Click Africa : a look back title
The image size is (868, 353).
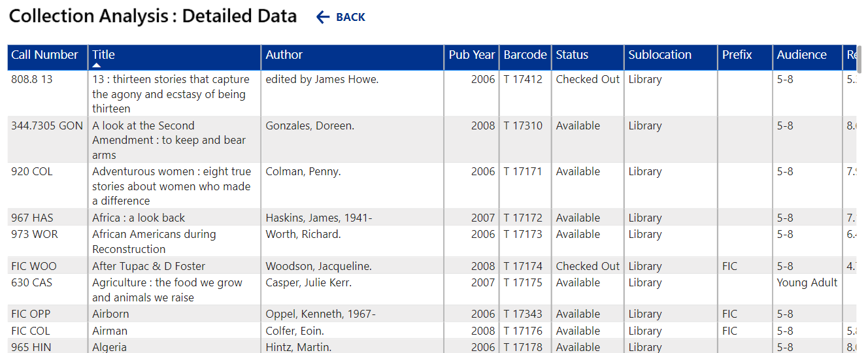pyautogui.click(x=139, y=218)
